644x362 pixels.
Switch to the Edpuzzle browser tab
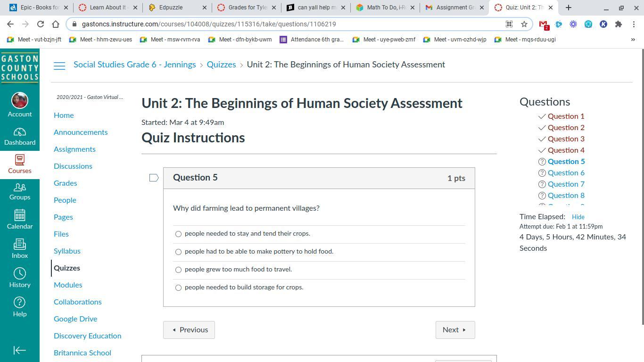pyautogui.click(x=177, y=8)
